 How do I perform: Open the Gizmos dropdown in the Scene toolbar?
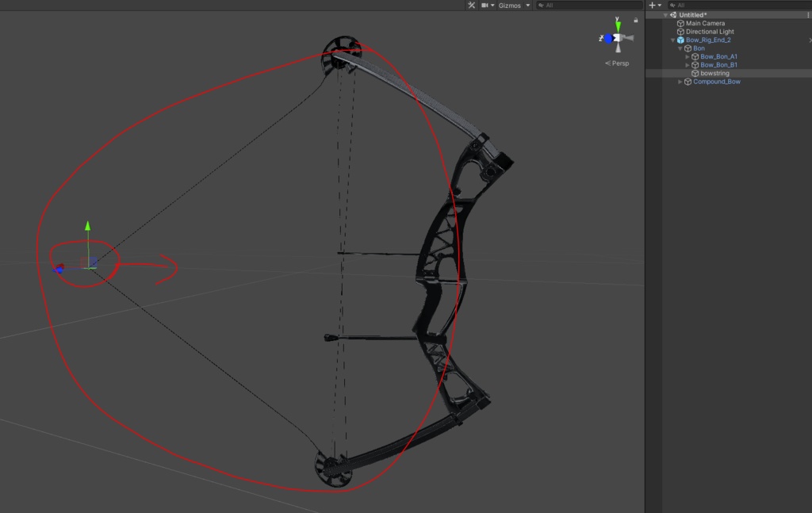pos(527,5)
